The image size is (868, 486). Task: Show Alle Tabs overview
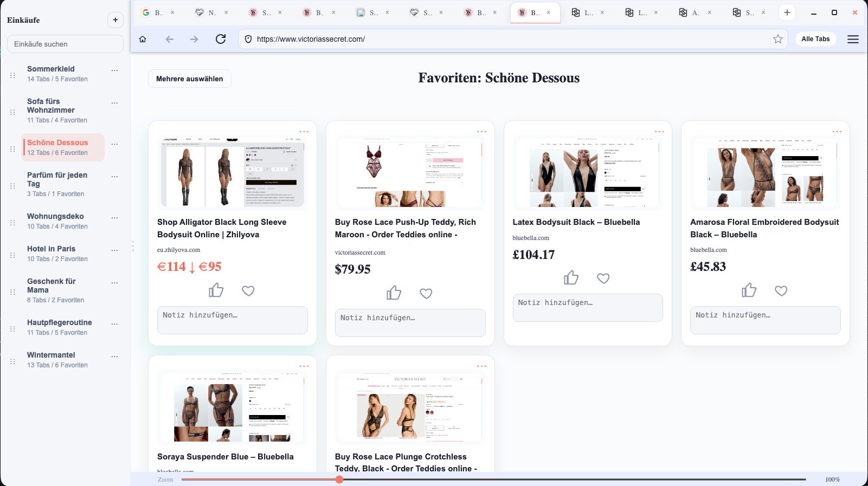pos(815,39)
